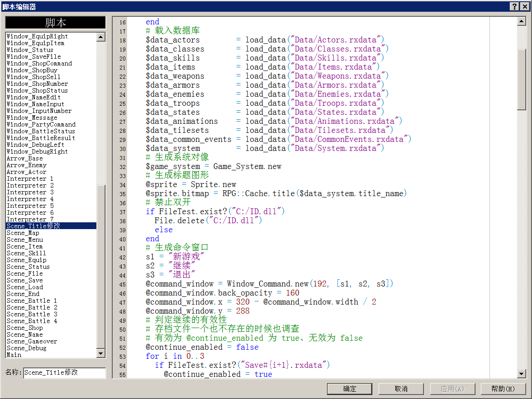Click the 名称 script name input field
Image resolution: width=532 pixels, height=399 pixels.
point(64,372)
